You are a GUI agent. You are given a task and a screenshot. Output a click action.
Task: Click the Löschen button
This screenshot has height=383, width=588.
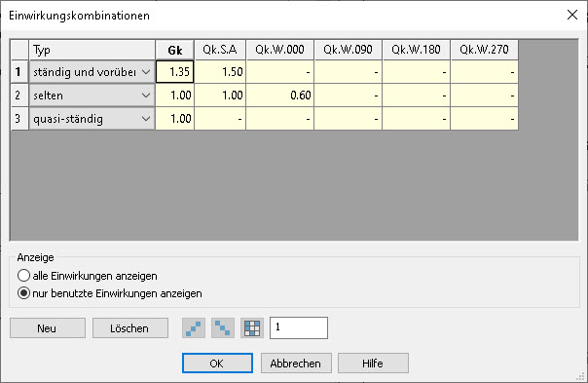130,328
